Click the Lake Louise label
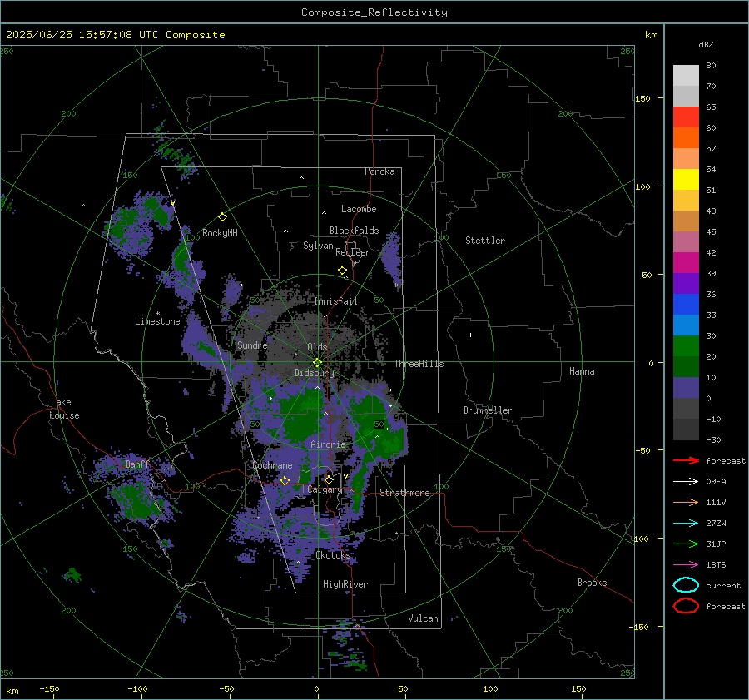The height and width of the screenshot is (700, 749). coord(64,409)
